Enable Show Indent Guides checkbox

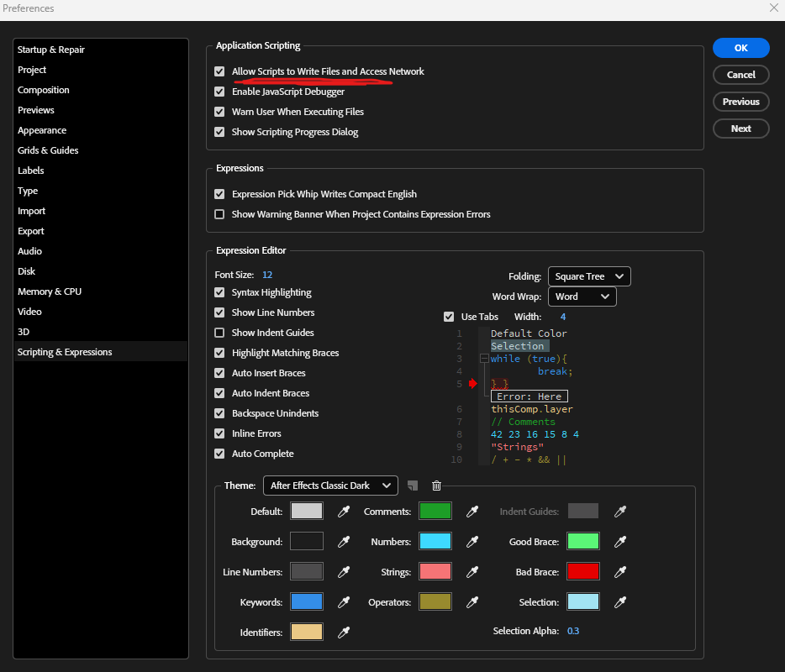pyautogui.click(x=219, y=333)
